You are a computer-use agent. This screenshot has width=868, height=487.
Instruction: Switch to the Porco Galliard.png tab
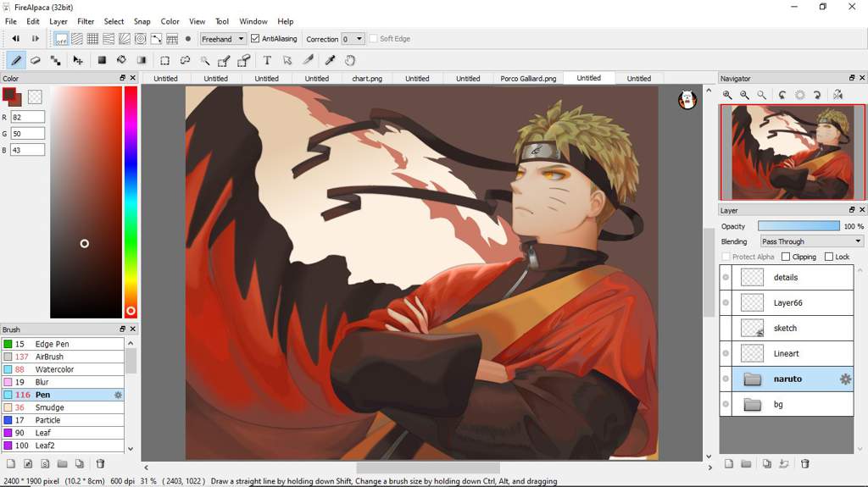click(528, 79)
